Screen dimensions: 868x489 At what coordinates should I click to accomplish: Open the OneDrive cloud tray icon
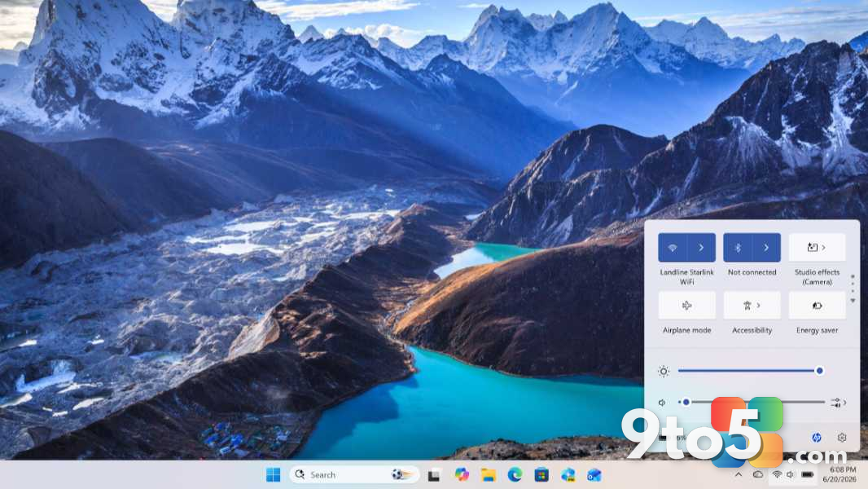click(758, 474)
